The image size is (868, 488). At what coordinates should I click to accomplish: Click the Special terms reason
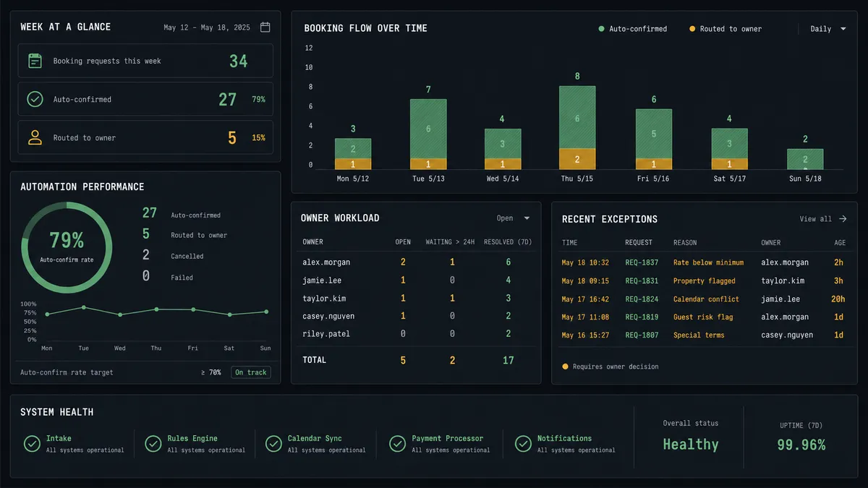[699, 335]
